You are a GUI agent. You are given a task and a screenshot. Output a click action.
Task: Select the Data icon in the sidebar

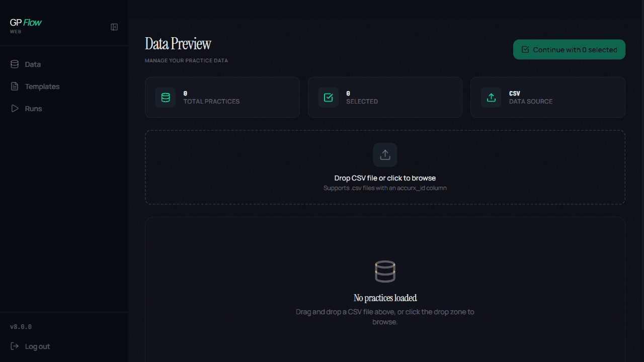(14, 64)
